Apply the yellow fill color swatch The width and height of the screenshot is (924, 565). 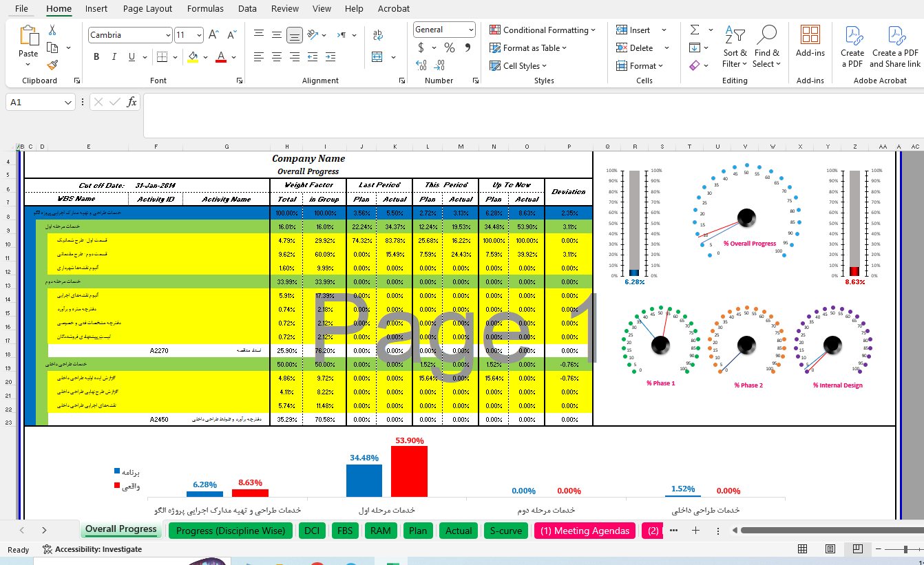(193, 57)
